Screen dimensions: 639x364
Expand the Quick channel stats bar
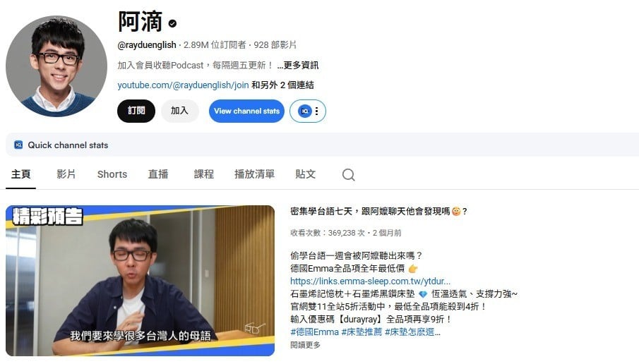point(323,145)
